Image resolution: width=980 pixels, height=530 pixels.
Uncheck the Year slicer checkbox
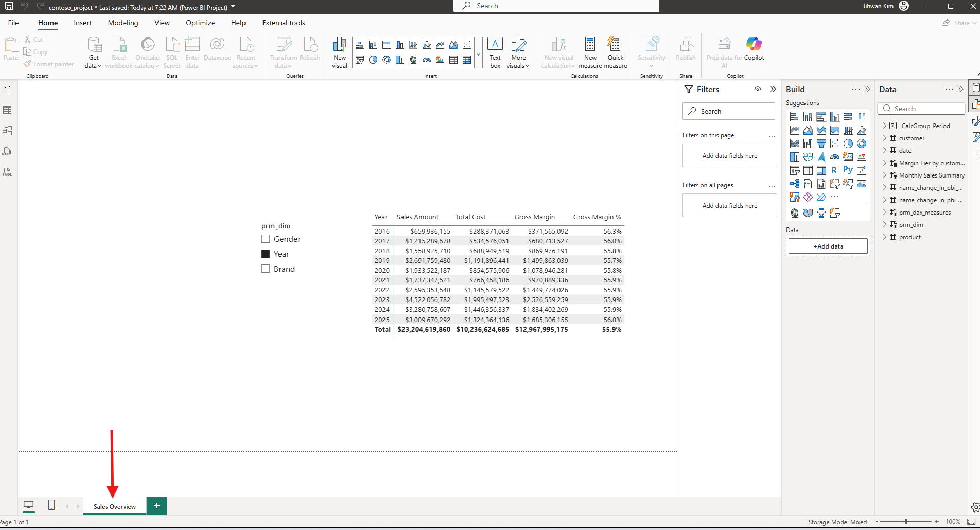(266, 254)
